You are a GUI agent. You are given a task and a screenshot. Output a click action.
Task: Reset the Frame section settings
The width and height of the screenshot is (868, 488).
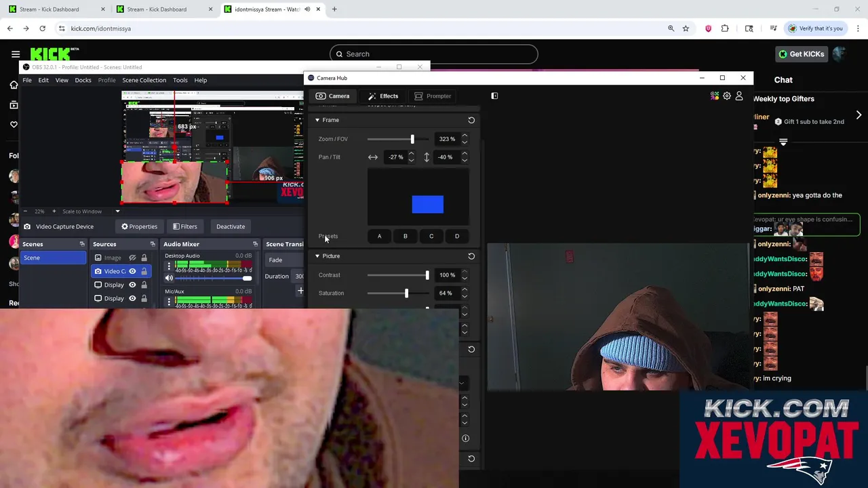(471, 120)
